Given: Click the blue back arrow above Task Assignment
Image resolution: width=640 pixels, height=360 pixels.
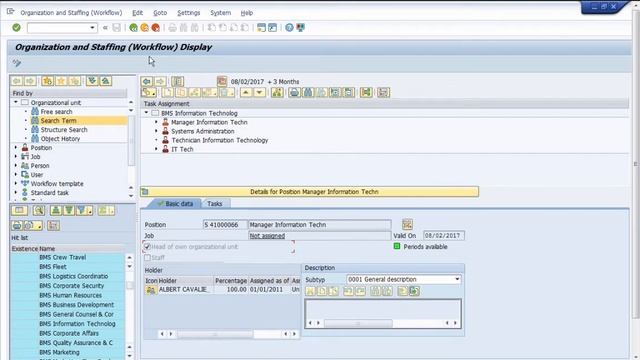Looking at the screenshot, I should (x=147, y=81).
